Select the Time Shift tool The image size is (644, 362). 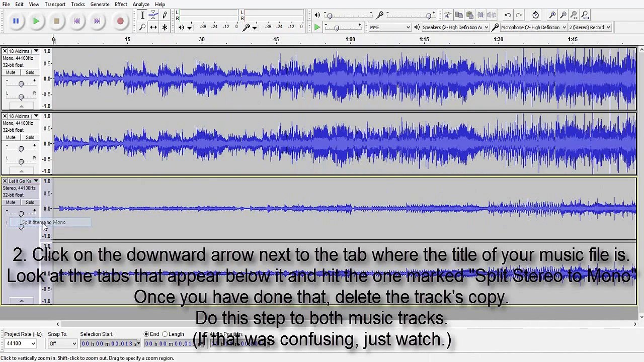(153, 27)
